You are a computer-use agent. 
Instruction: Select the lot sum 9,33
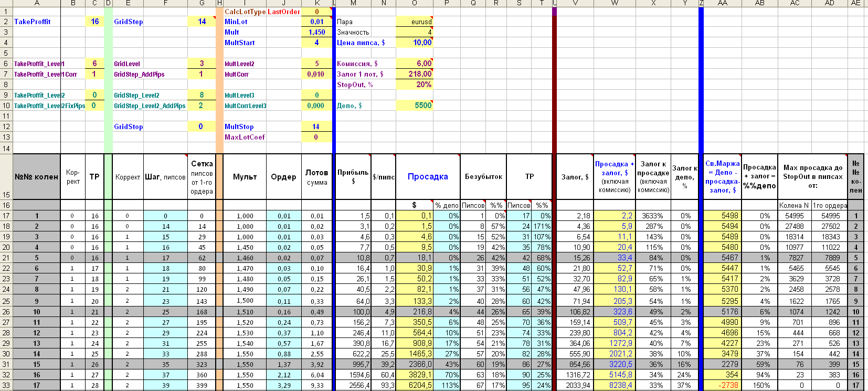(x=317, y=385)
